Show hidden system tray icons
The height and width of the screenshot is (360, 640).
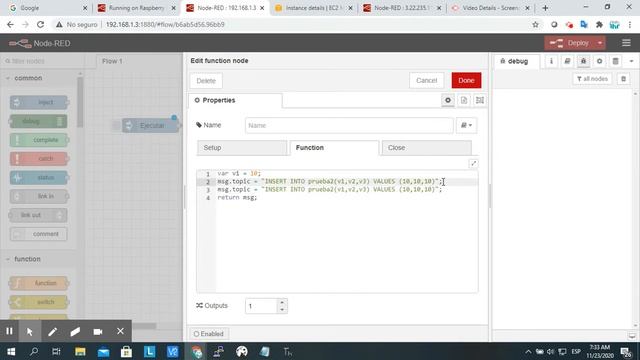[528, 351]
